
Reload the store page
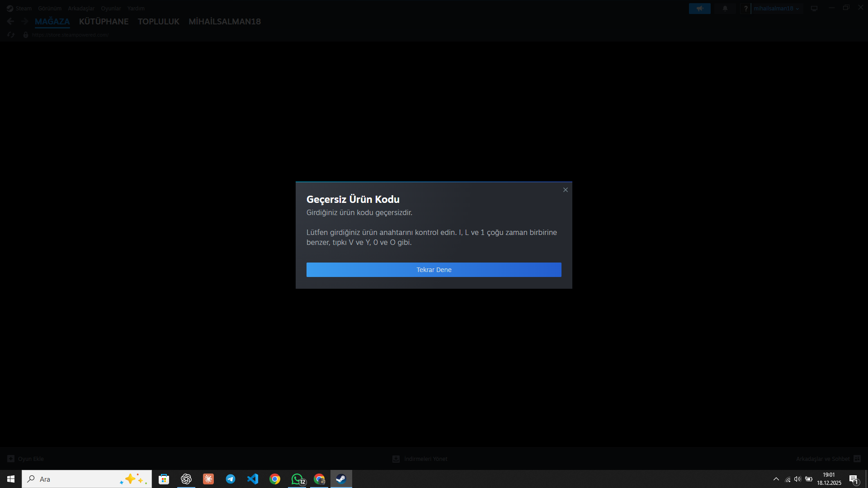11,35
